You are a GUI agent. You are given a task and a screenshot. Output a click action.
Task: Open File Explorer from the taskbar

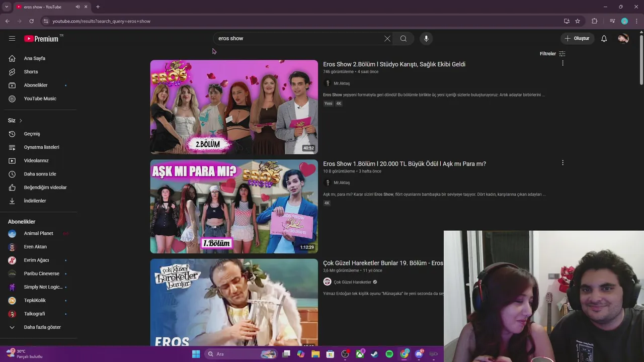click(x=315, y=354)
